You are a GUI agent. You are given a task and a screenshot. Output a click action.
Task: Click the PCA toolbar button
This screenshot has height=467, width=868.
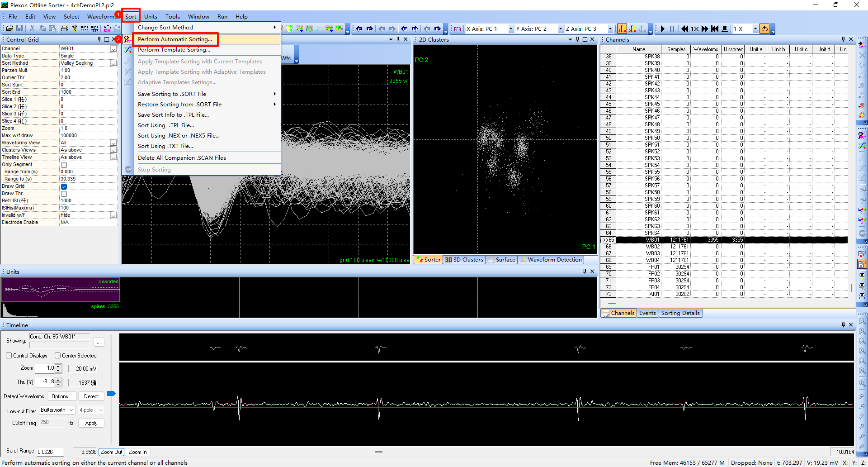tap(458, 29)
